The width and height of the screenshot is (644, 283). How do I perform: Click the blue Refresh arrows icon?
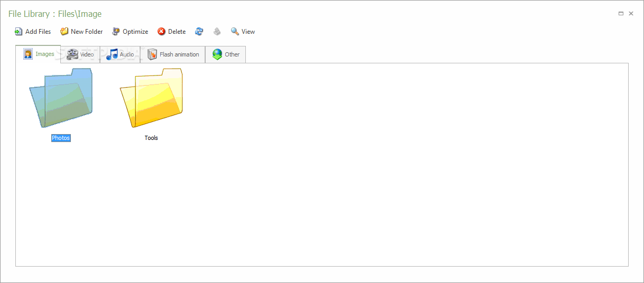(199, 32)
